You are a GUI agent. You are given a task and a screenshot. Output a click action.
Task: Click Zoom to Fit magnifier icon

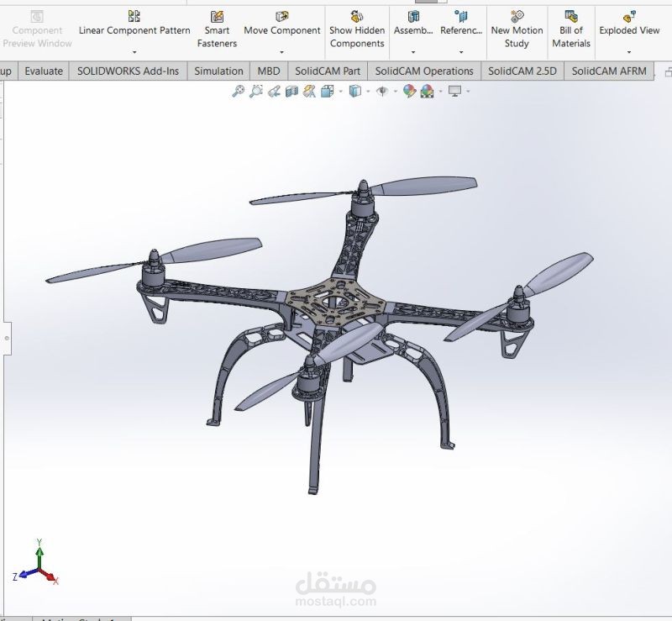click(238, 91)
